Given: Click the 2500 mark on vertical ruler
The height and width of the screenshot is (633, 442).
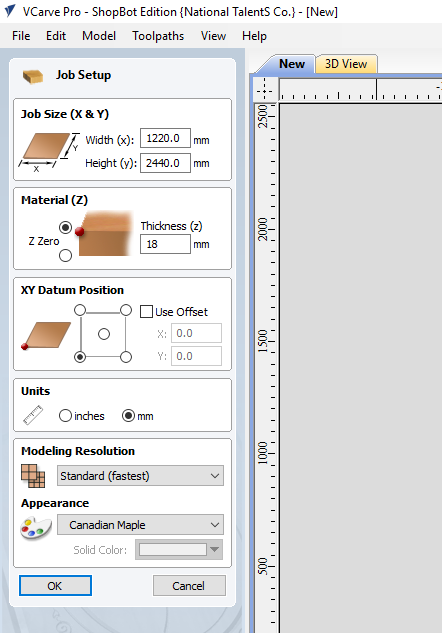Looking at the screenshot, I should pos(263,117).
